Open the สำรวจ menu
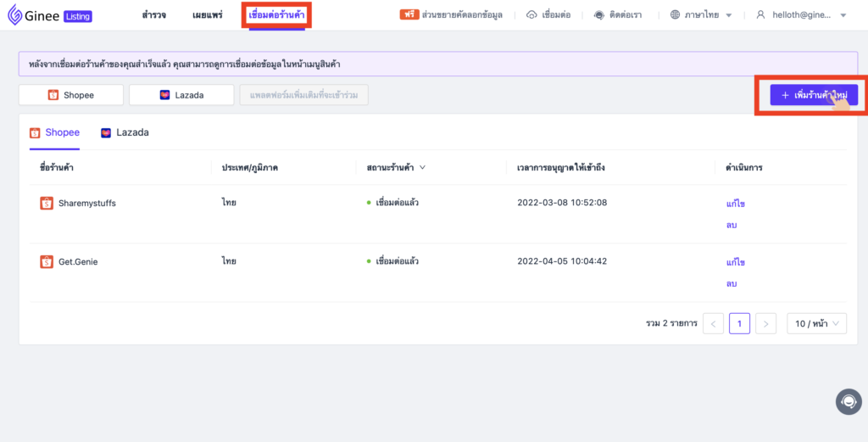Image resolution: width=868 pixels, height=442 pixels. click(x=154, y=15)
